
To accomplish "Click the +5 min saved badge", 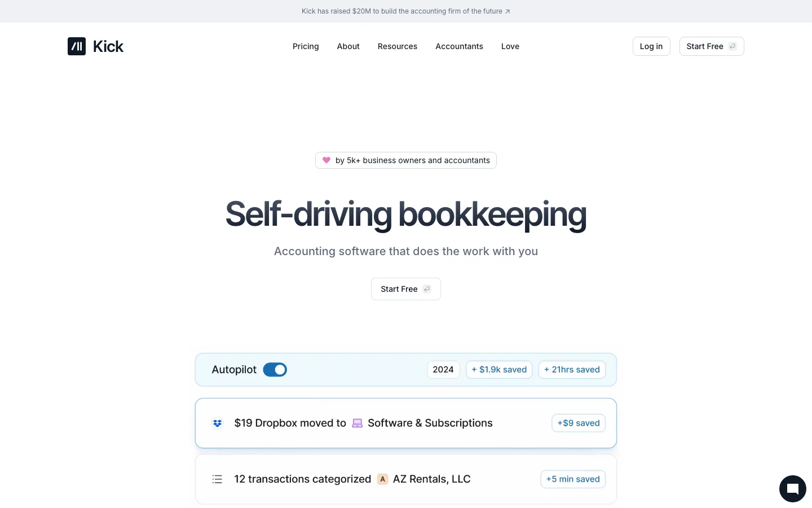I will point(573,479).
